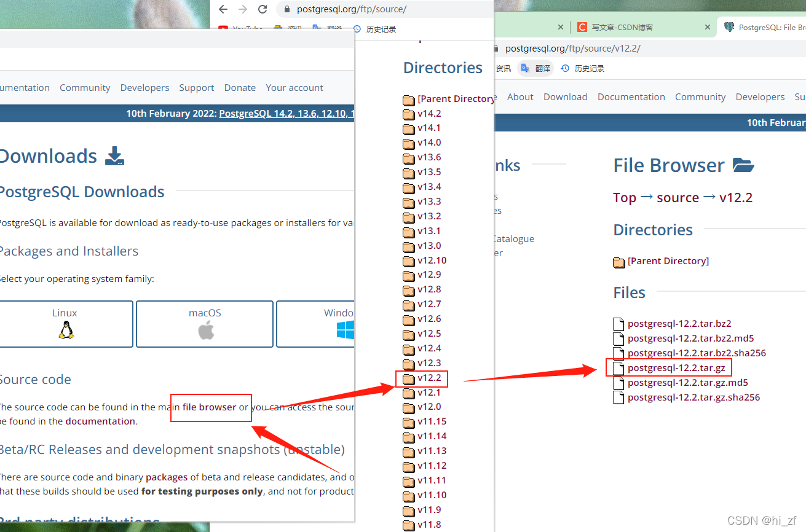Close the 写文章-CSDN博客 tab
Viewport: 806px width, 532px height.
tap(708, 27)
